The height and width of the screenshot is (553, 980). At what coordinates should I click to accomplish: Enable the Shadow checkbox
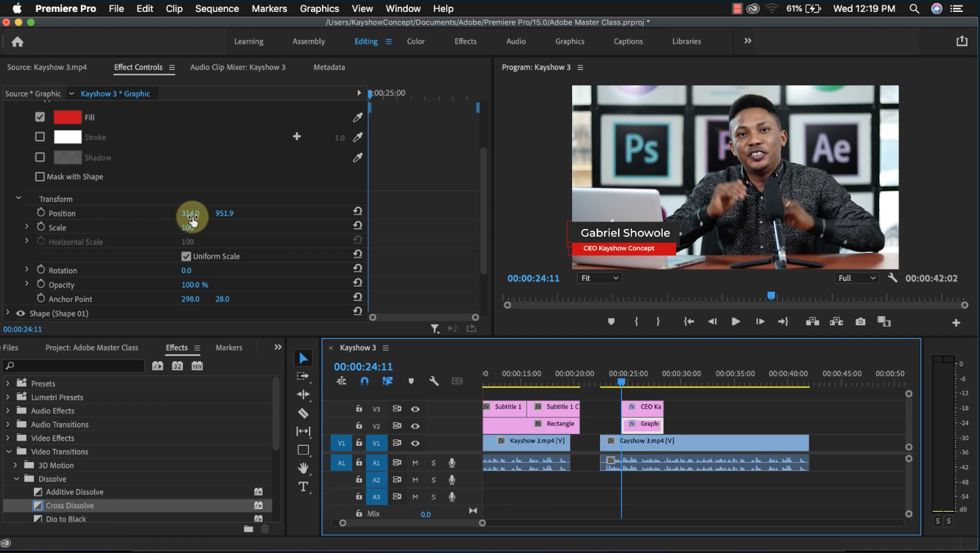point(40,157)
